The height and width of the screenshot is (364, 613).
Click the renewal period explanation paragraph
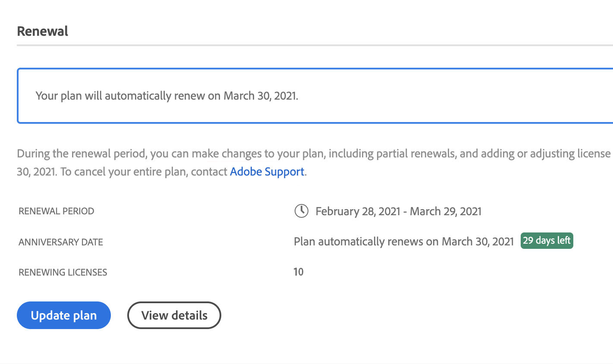coord(259,162)
